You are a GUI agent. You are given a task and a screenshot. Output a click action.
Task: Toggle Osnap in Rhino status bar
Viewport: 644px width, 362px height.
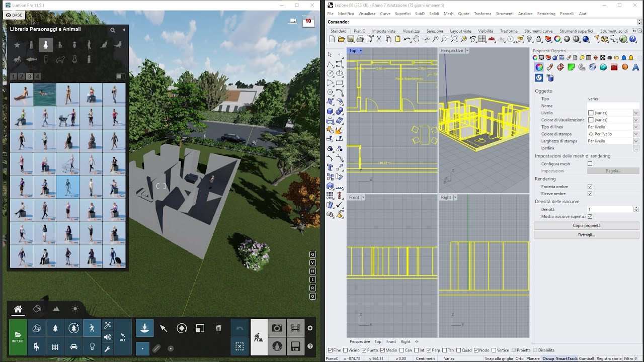pos(548,358)
